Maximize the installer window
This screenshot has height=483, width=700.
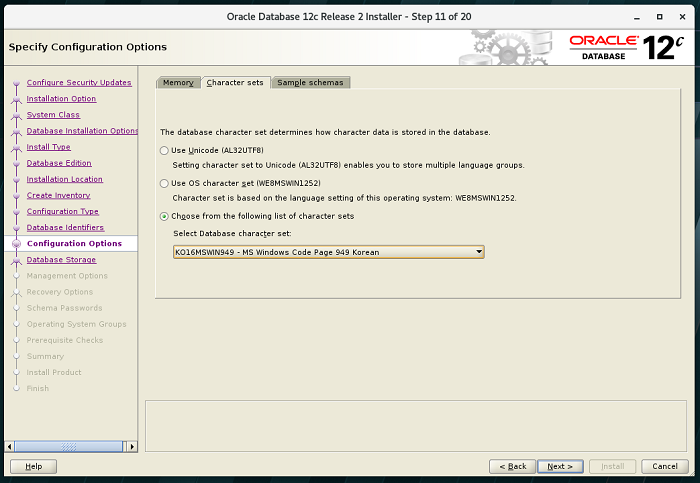659,17
